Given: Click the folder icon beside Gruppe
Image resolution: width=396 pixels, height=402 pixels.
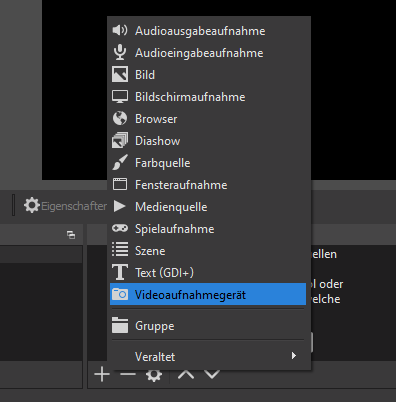Looking at the screenshot, I should pyautogui.click(x=120, y=325).
